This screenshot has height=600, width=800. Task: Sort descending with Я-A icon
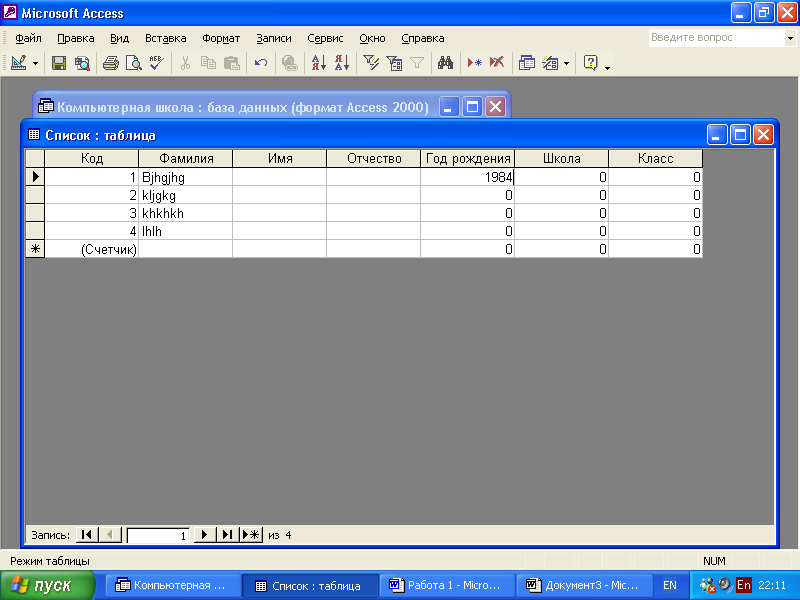(x=342, y=63)
